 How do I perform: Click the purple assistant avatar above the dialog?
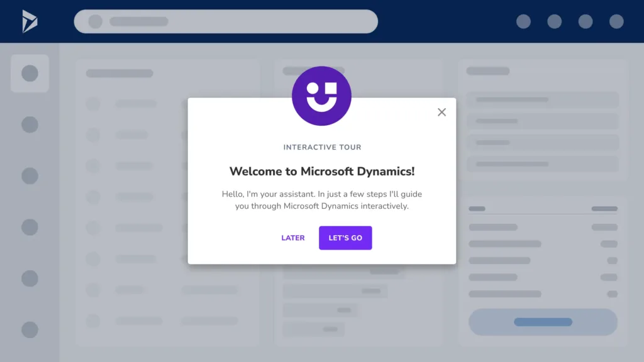point(321,95)
